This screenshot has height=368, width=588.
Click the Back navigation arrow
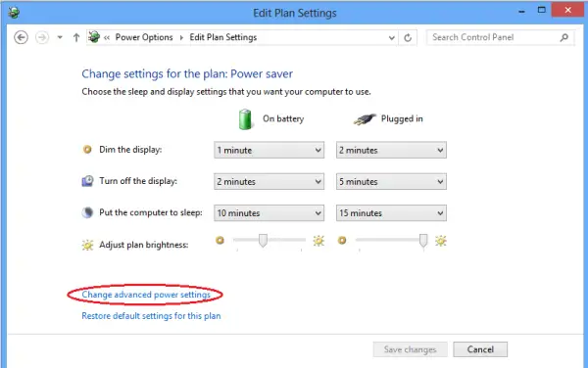(21, 37)
